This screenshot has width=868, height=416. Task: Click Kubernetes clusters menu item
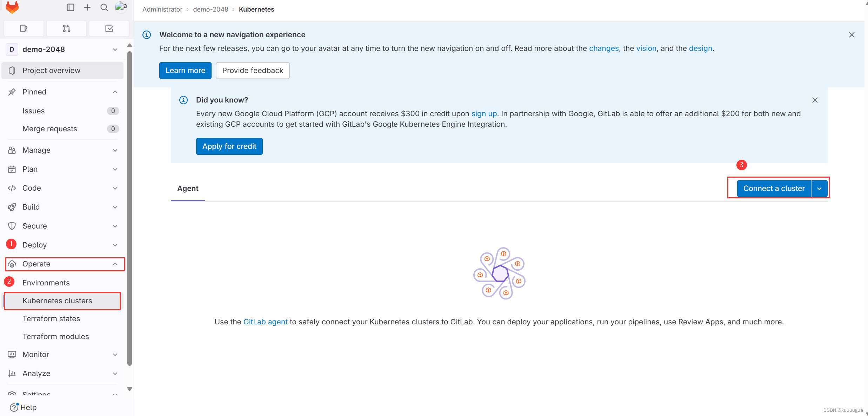[57, 300]
